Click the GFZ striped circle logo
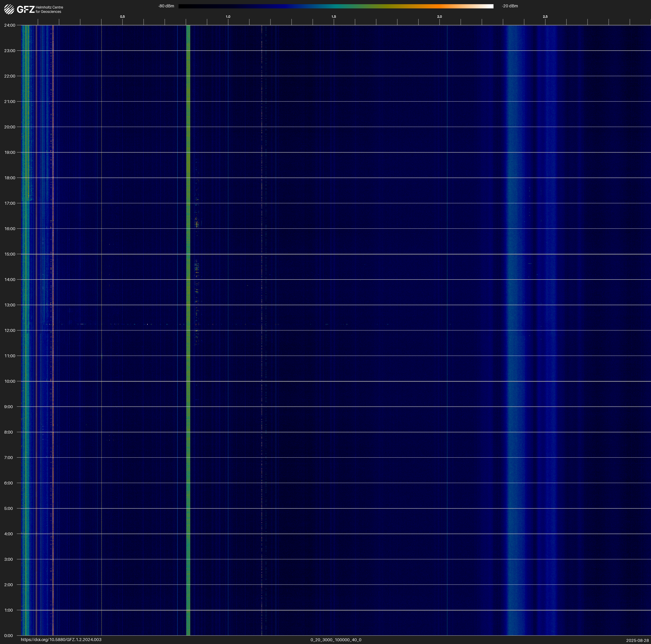The height and width of the screenshot is (644, 651). (x=9, y=9)
